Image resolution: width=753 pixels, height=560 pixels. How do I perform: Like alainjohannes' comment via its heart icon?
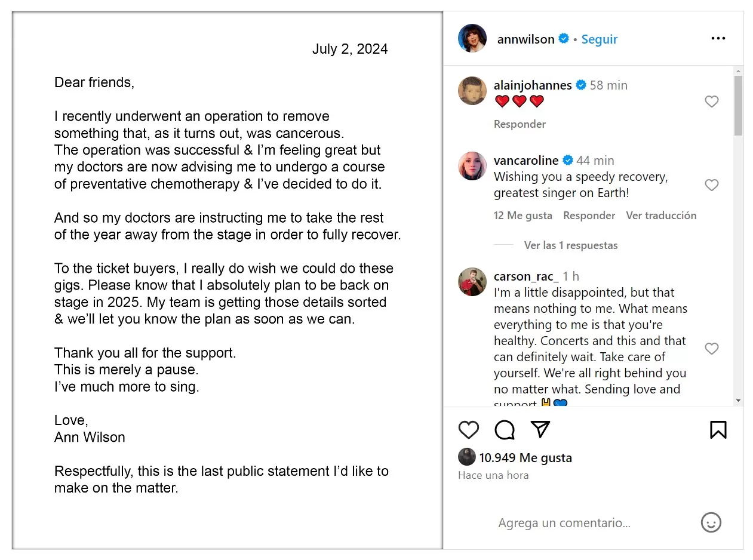tap(712, 101)
